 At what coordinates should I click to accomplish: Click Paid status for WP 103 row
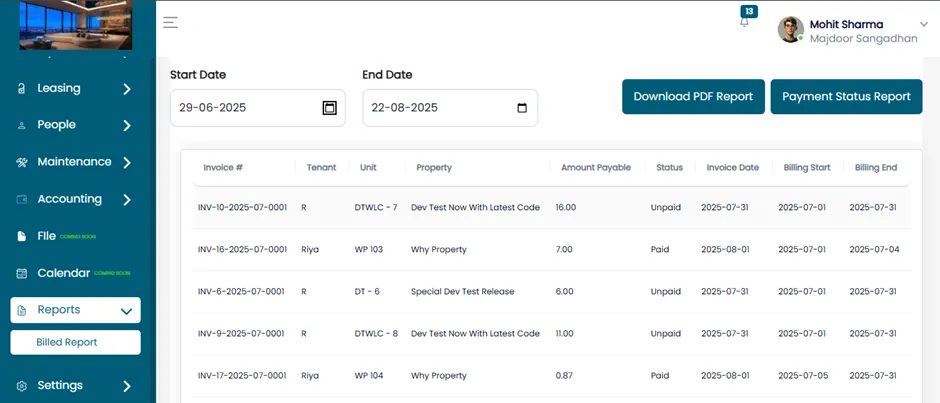click(x=660, y=249)
